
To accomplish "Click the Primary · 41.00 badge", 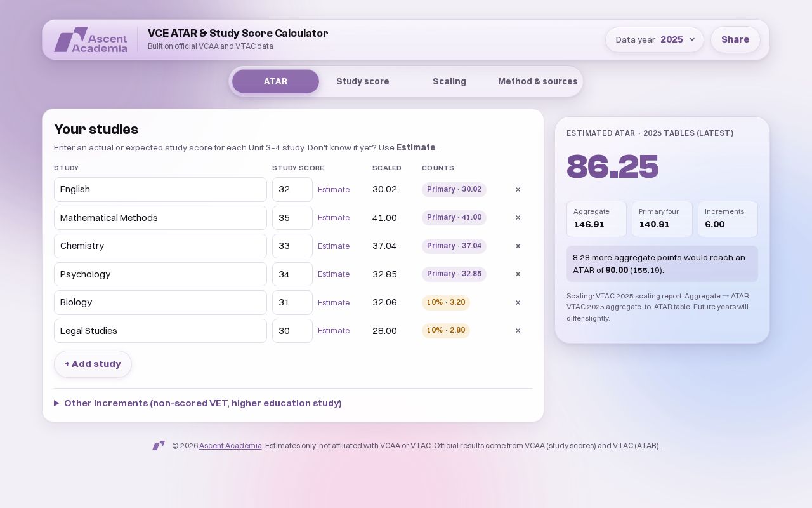I will 454,218.
